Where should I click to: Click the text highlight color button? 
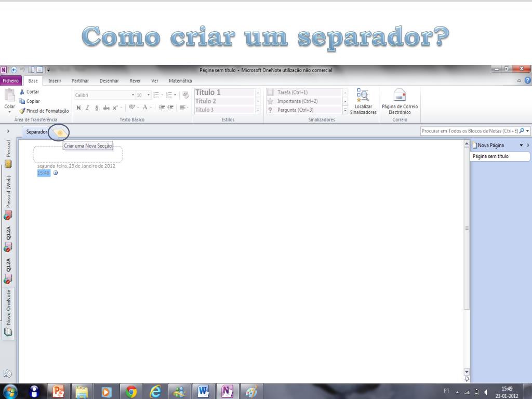pyautogui.click(x=132, y=107)
